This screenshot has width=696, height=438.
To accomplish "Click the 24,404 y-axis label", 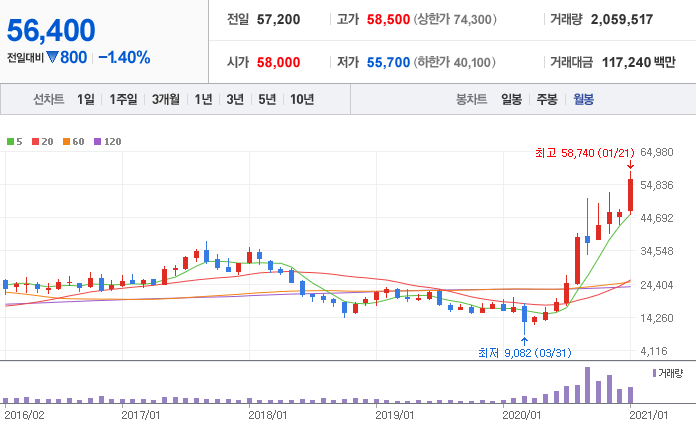I will [x=656, y=285].
